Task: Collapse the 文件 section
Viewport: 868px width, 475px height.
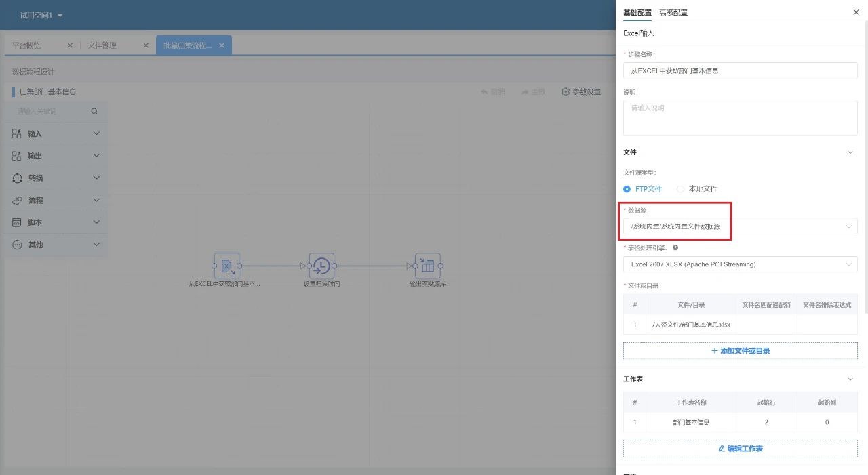Action: [850, 152]
